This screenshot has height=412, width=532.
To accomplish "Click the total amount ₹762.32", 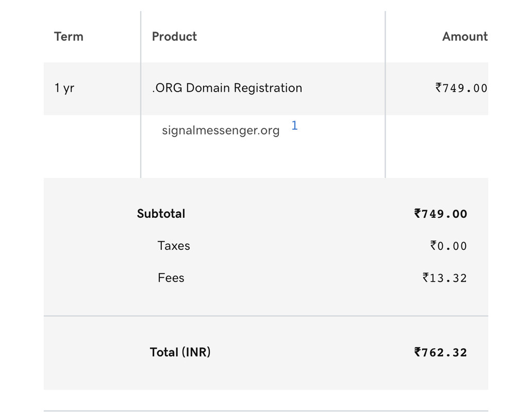I will click(x=440, y=352).
